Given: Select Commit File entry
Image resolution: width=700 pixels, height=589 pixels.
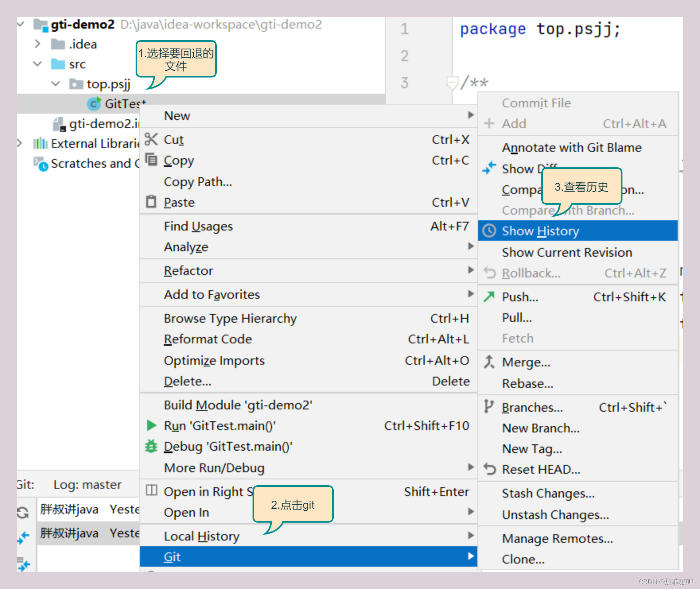Looking at the screenshot, I should pyautogui.click(x=578, y=103).
